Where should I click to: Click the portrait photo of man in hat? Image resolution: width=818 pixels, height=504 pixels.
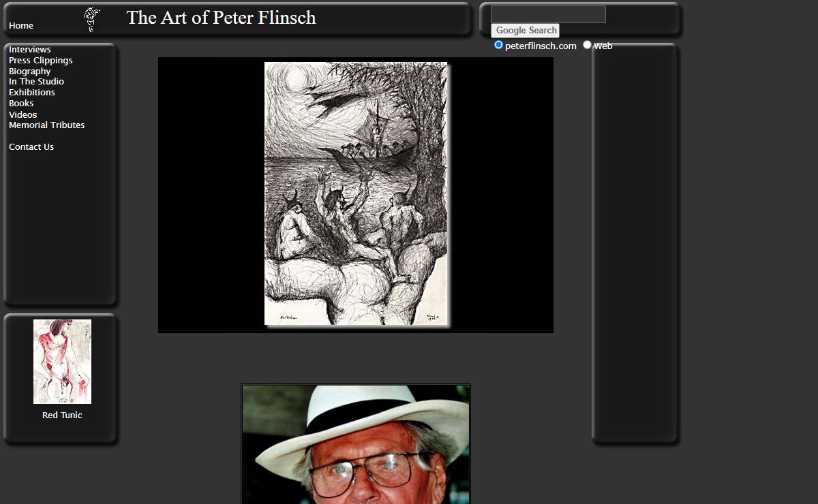356,444
